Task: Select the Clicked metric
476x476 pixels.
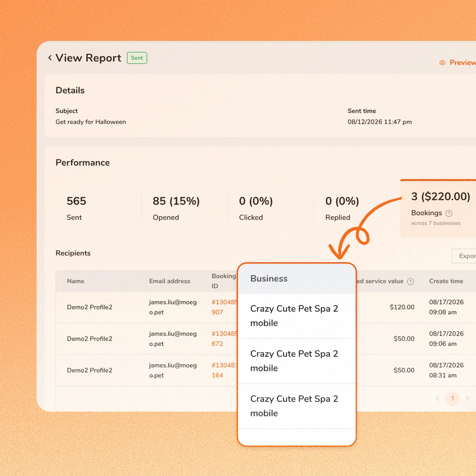Action: (256, 208)
